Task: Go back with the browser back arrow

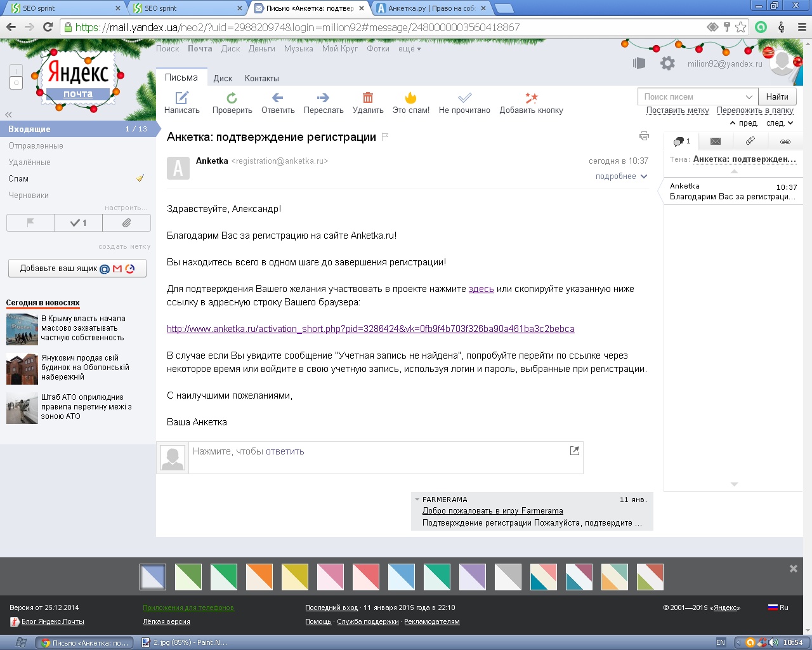Action: click(x=11, y=27)
